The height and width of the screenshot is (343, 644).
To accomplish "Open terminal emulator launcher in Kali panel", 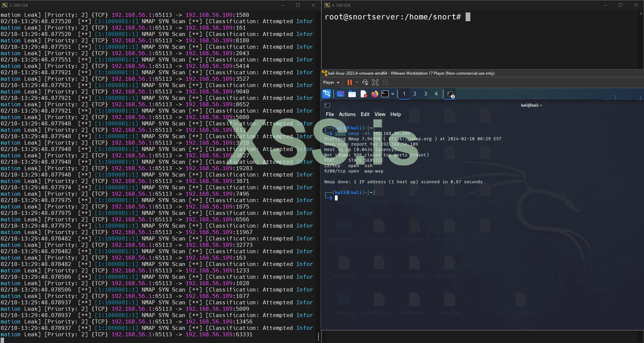I will (x=385, y=94).
